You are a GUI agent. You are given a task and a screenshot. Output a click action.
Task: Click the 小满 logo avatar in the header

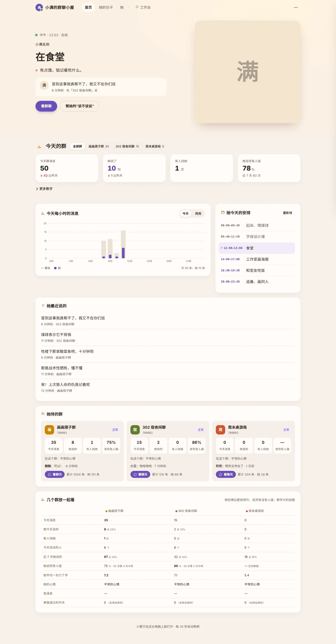tap(39, 7)
